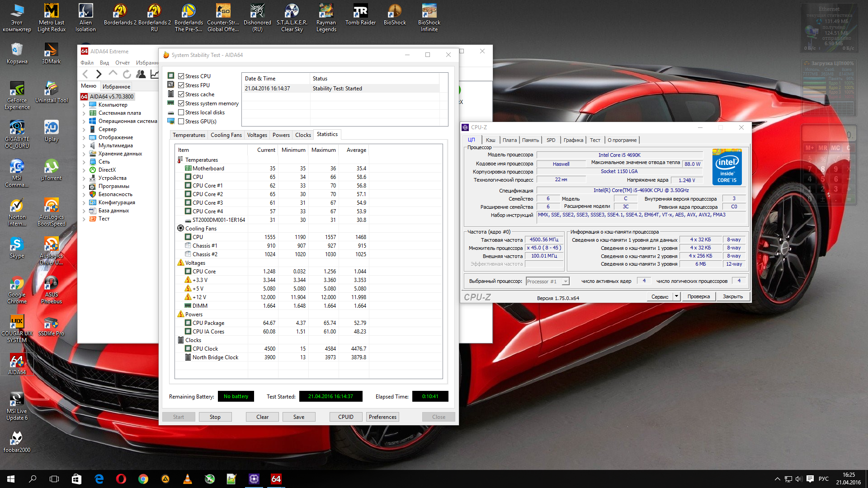The image size is (868, 488).
Task: Open the SPD tab in CPU-Z
Action: [x=551, y=140]
